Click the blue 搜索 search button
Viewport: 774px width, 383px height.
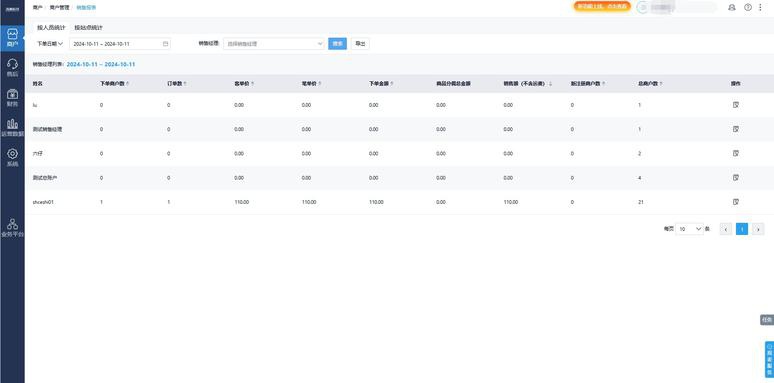point(338,44)
